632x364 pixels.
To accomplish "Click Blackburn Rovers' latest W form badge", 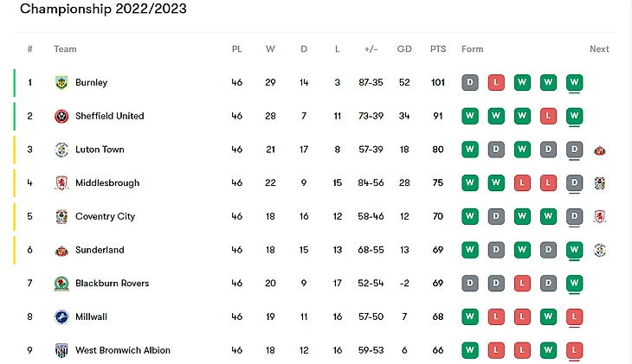I will click(574, 284).
